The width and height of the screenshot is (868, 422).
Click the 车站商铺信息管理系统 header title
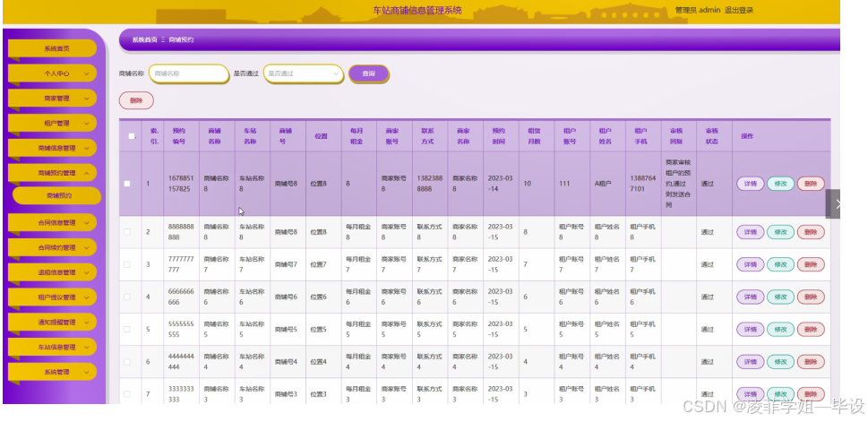click(x=417, y=11)
